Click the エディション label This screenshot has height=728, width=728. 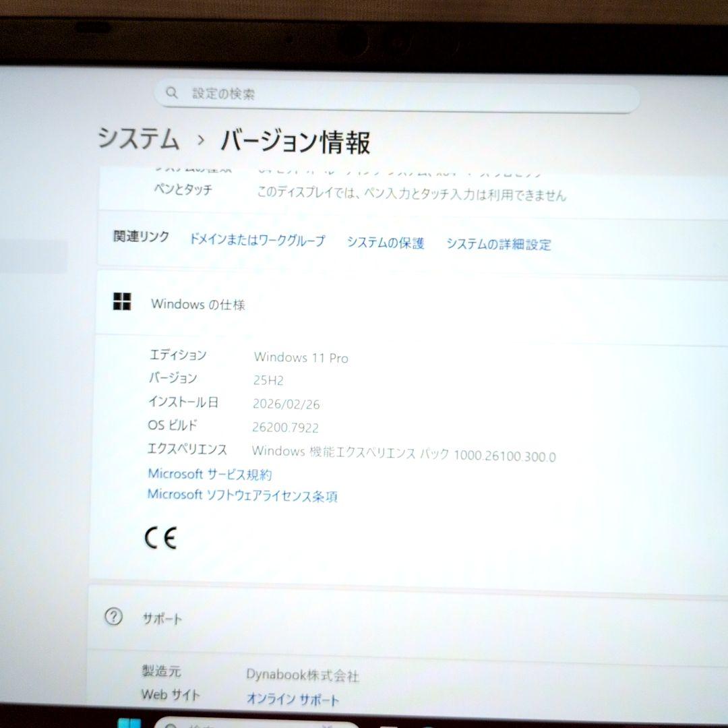coord(178,355)
